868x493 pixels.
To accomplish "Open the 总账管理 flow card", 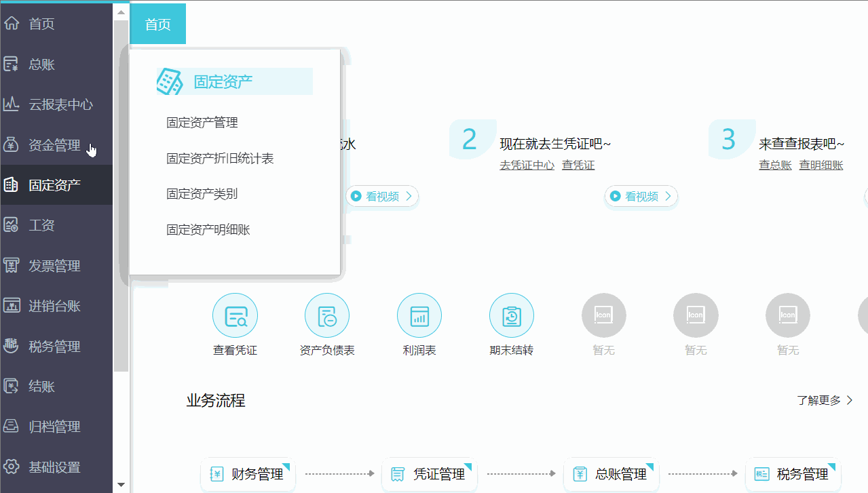I will point(611,474).
